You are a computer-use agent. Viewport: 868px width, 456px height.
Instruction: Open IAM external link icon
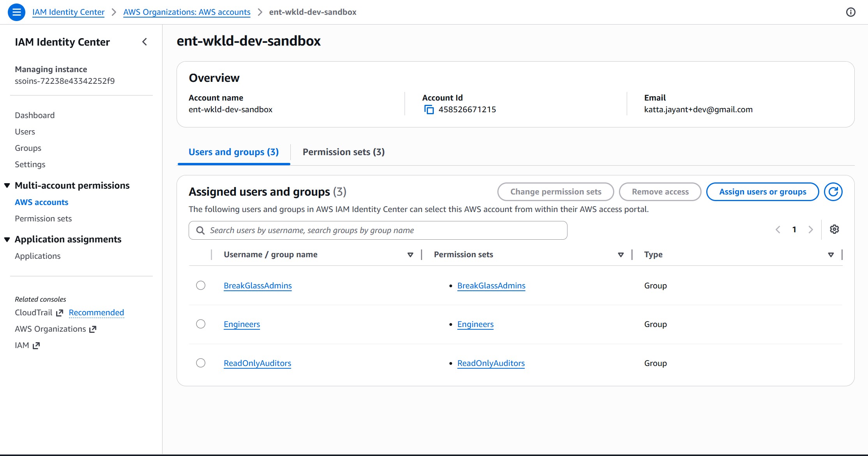tap(36, 346)
